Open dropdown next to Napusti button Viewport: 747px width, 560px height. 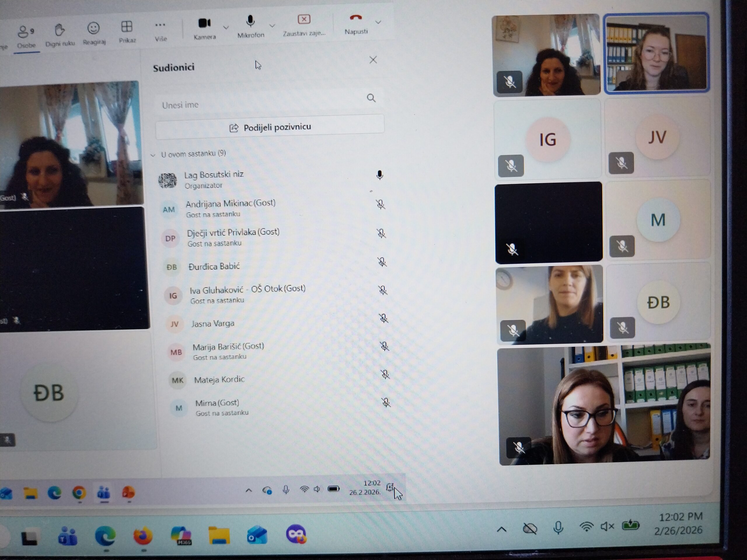[x=378, y=22]
